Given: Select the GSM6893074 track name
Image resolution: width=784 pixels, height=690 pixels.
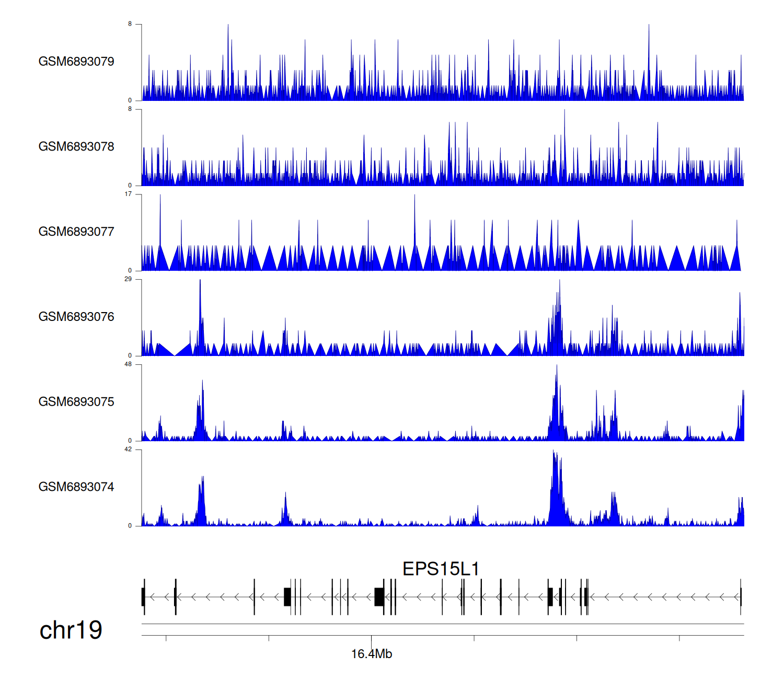Looking at the screenshot, I should pos(76,487).
